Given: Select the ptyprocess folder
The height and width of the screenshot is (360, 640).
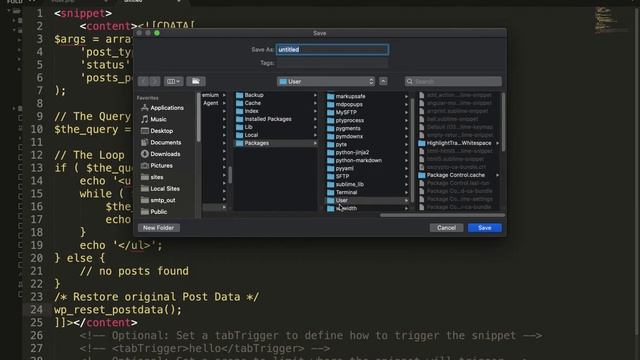Looking at the screenshot, I should click(x=367, y=120).
